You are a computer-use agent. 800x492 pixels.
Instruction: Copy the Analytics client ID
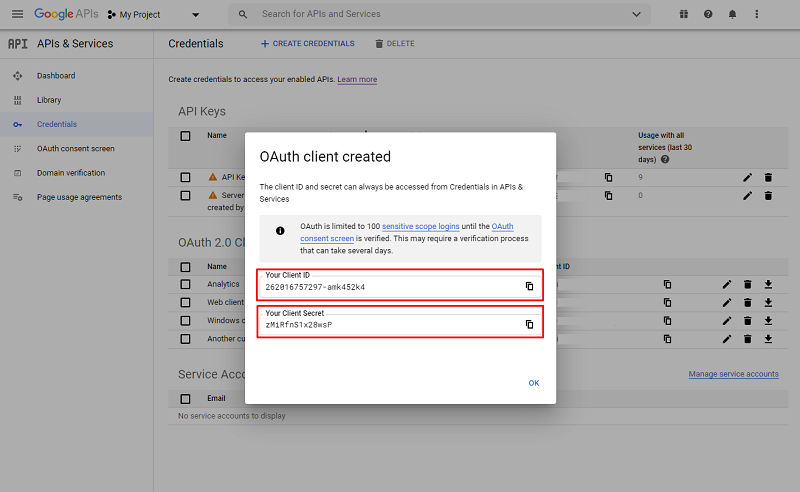[667, 284]
